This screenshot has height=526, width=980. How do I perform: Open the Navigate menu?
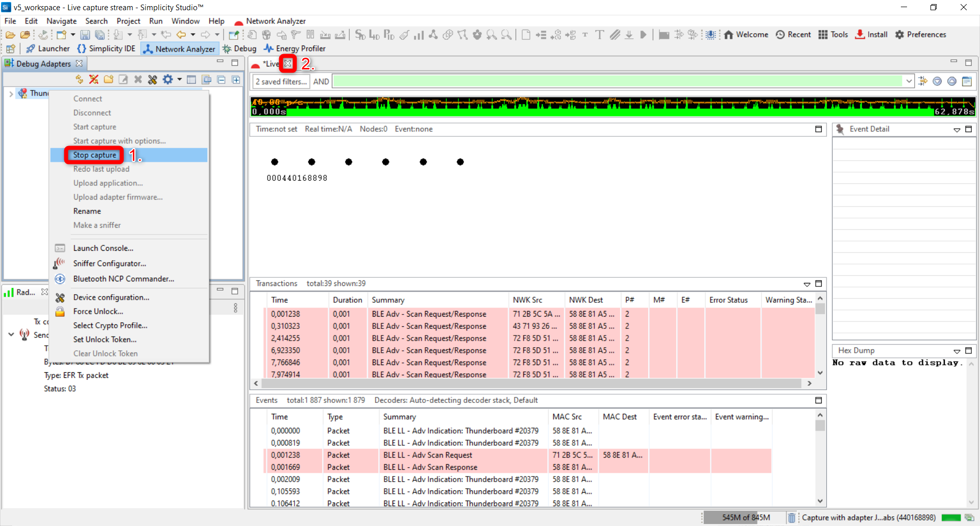(x=61, y=21)
